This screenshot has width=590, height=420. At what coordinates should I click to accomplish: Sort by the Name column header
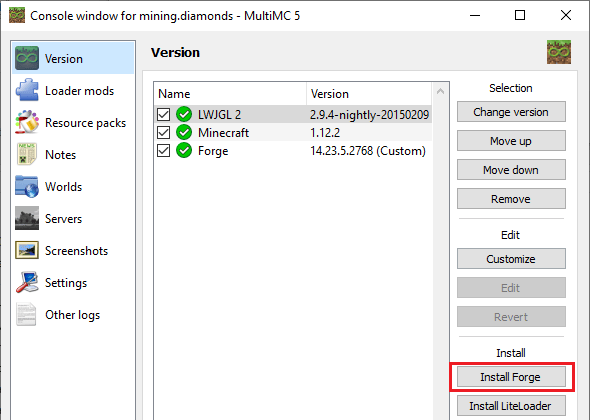click(x=230, y=94)
